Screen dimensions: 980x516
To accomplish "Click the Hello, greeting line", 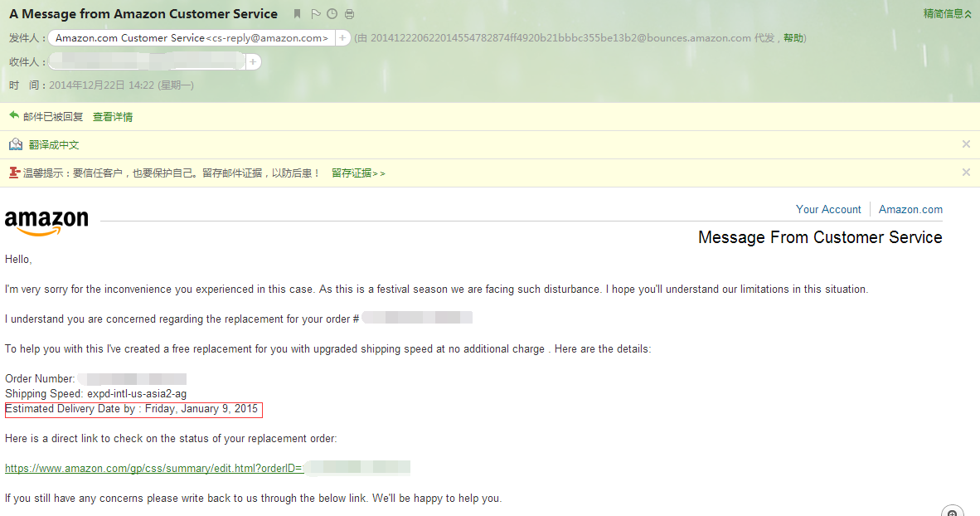I will (x=18, y=260).
